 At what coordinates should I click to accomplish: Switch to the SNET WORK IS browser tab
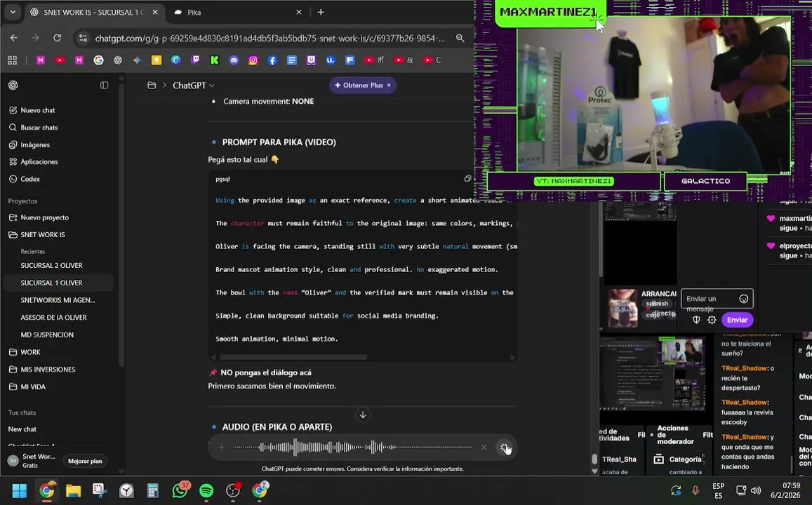tap(93, 12)
